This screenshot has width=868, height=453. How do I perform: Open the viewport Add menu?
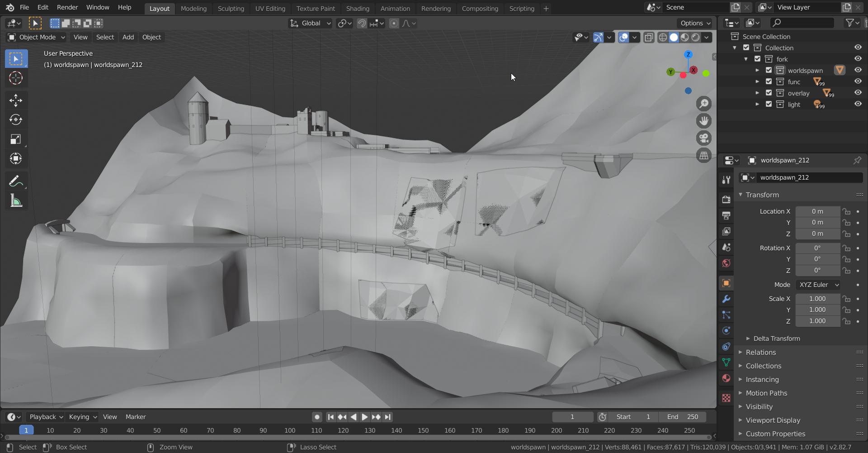[128, 37]
